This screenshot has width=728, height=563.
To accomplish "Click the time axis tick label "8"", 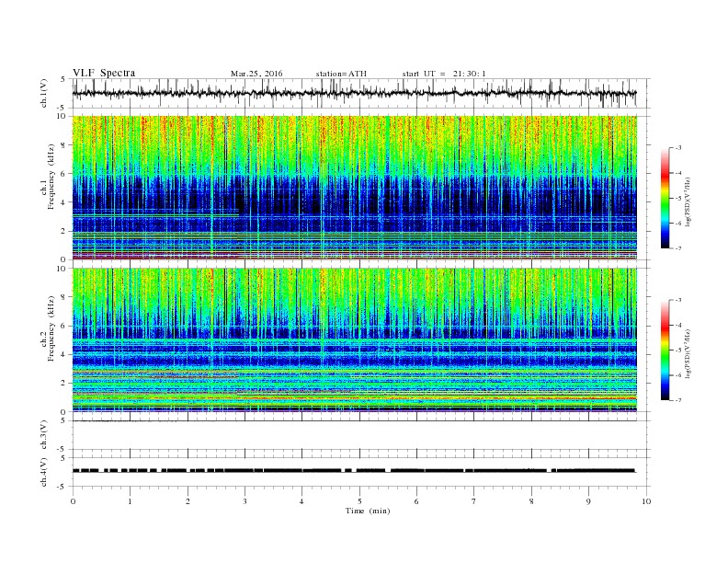I will (x=531, y=501).
